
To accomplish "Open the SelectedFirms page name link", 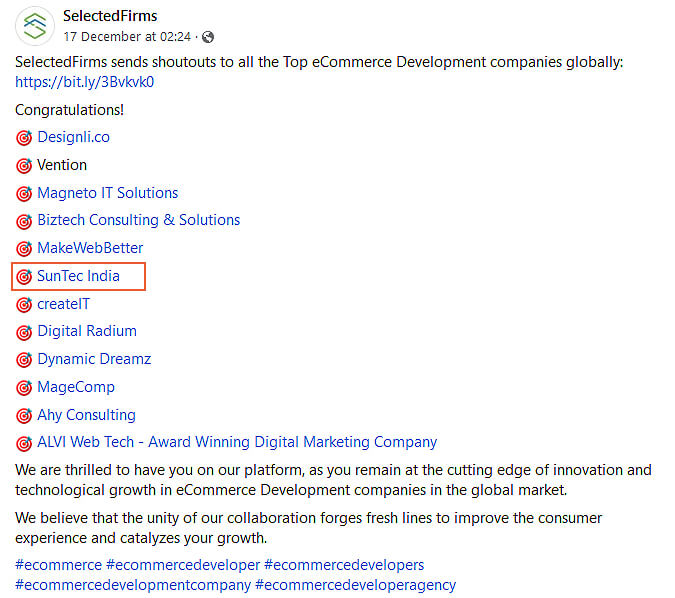I will coord(110,16).
